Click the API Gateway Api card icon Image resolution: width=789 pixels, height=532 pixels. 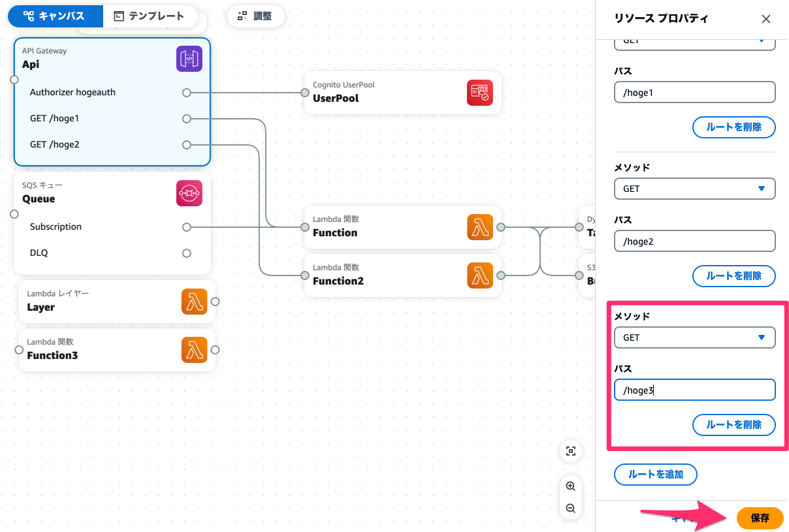point(189,59)
